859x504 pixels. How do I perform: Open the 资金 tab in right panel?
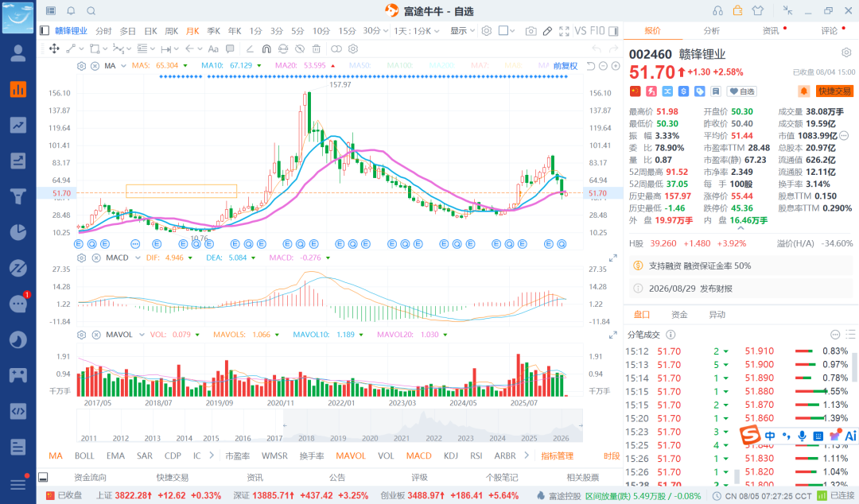tap(679, 315)
